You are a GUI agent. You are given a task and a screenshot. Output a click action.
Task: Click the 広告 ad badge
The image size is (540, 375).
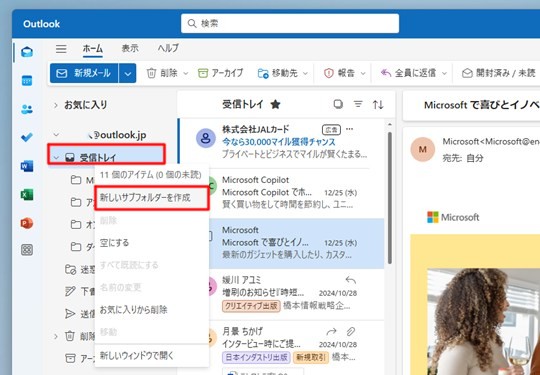click(x=331, y=129)
